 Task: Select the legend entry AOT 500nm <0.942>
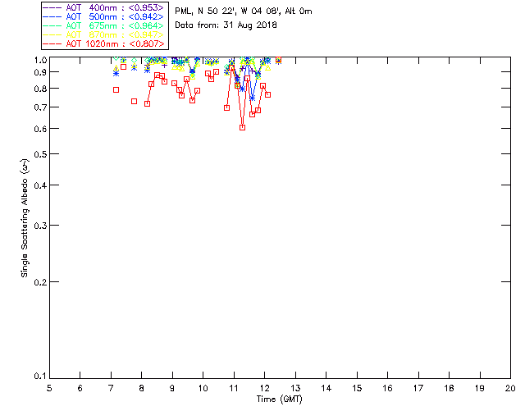coord(103,16)
